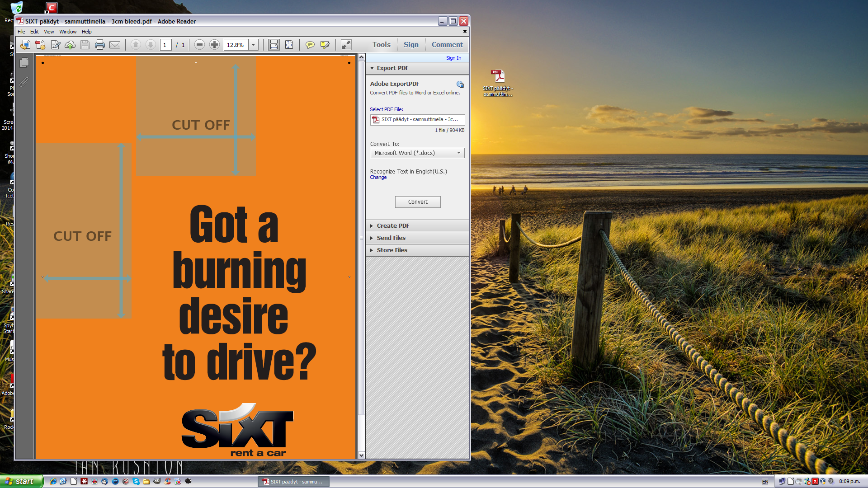Select the highlight text tool
Image resolution: width=868 pixels, height=488 pixels.
tap(325, 45)
